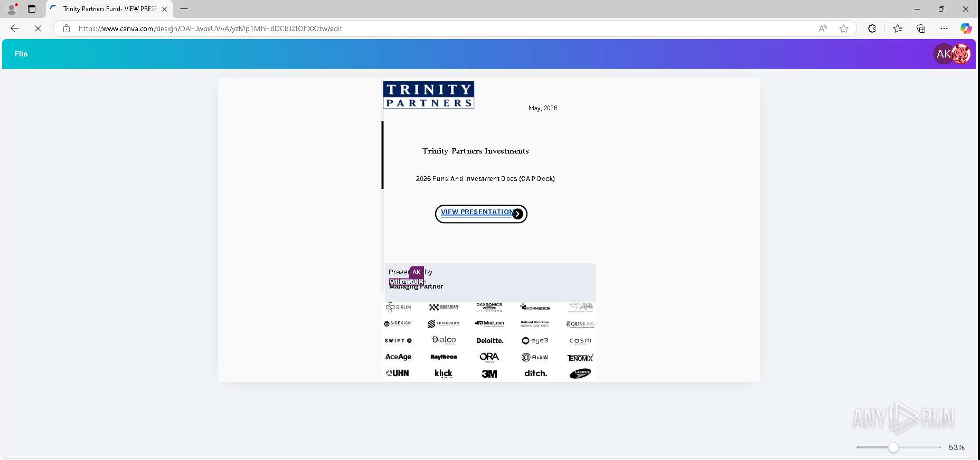Click the browser profile icon
Screen dimensions: 980x460
click(x=12, y=9)
